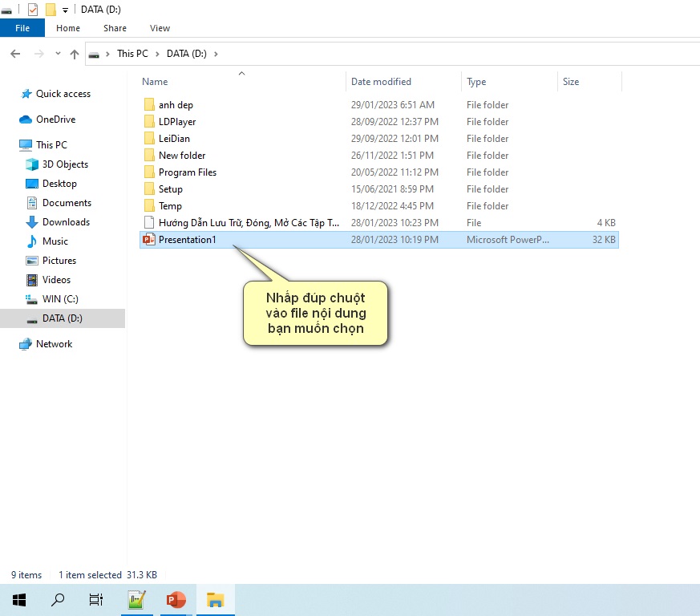Switch to the Share ribbon tab
700x616 pixels.
point(115,28)
